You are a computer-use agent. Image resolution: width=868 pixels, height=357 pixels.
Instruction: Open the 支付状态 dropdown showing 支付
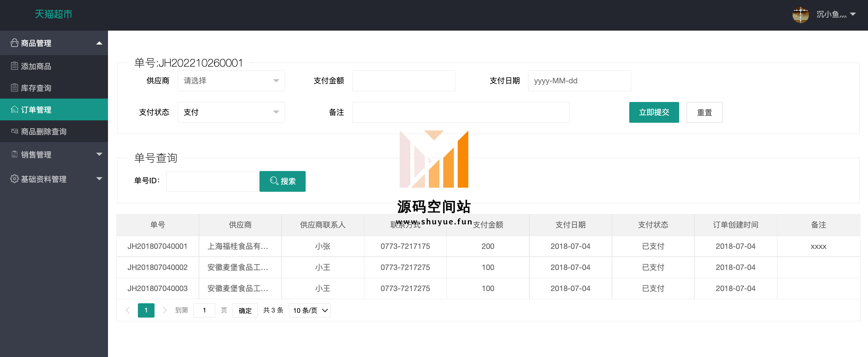pos(231,113)
